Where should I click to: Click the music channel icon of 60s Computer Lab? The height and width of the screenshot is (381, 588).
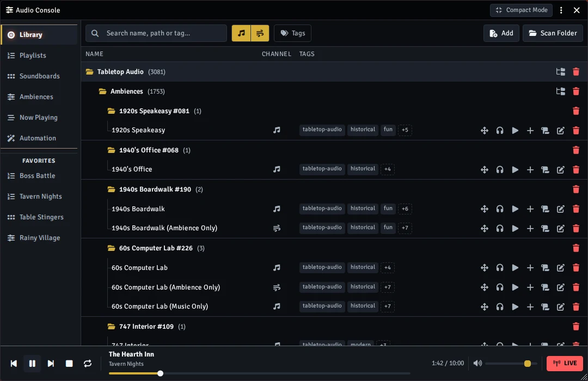point(277,268)
